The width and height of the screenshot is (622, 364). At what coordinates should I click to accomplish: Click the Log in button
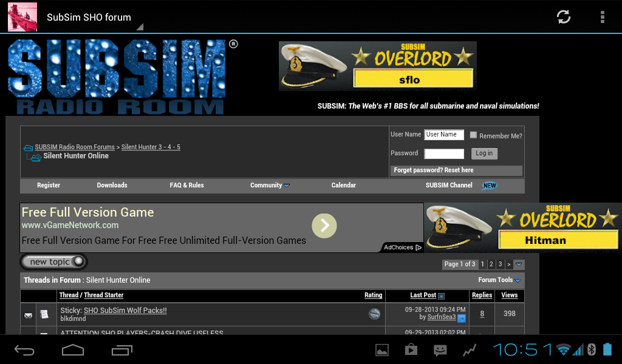tap(484, 153)
